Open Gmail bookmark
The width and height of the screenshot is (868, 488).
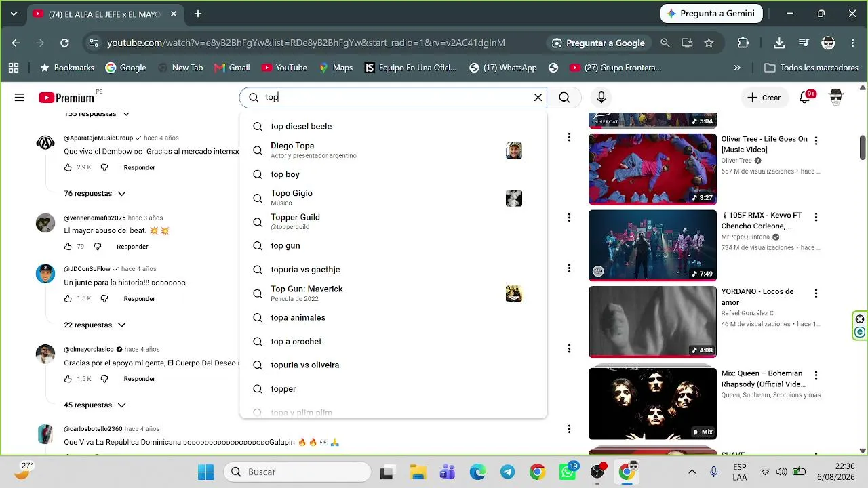(232, 68)
